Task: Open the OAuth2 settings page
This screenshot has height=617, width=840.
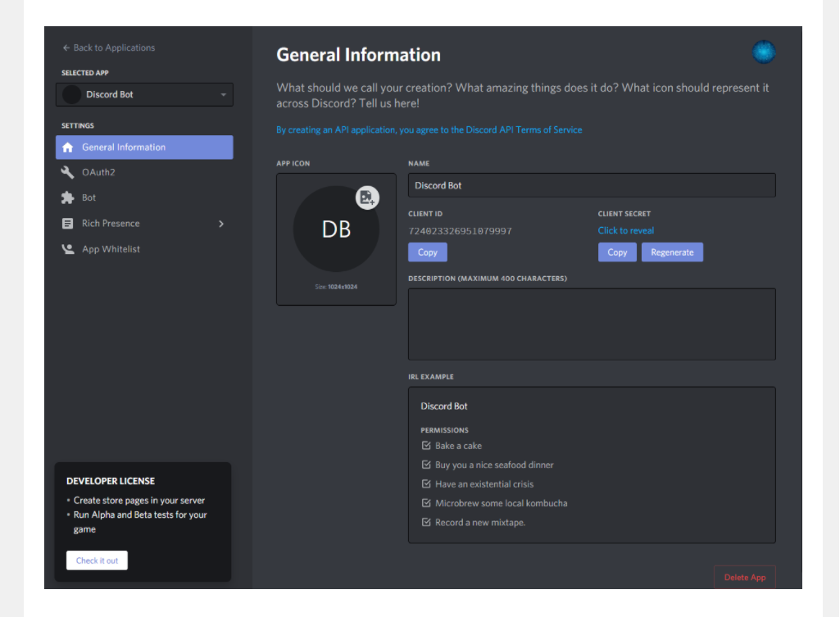Action: pos(98,173)
